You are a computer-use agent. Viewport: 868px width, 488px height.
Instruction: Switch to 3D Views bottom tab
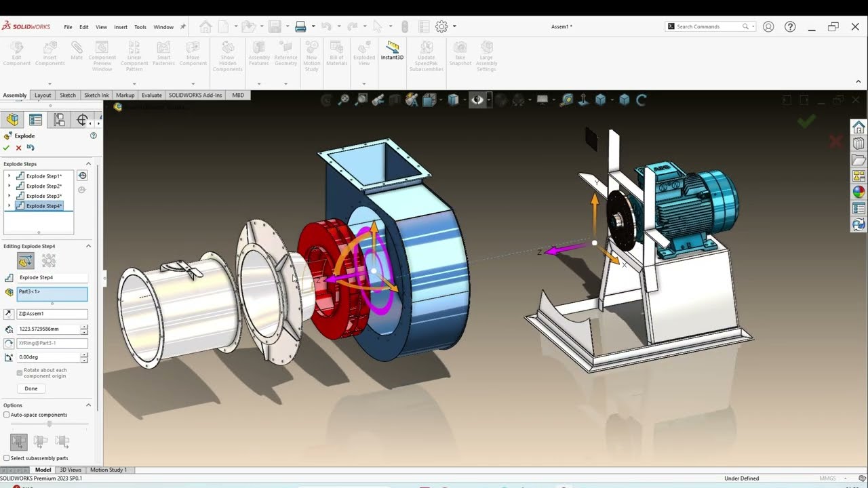point(71,470)
